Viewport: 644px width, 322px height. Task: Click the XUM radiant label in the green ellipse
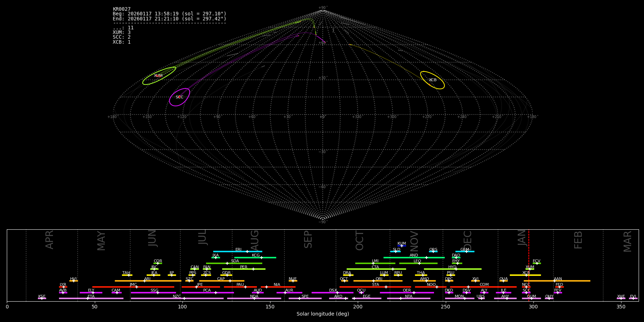(x=158, y=76)
